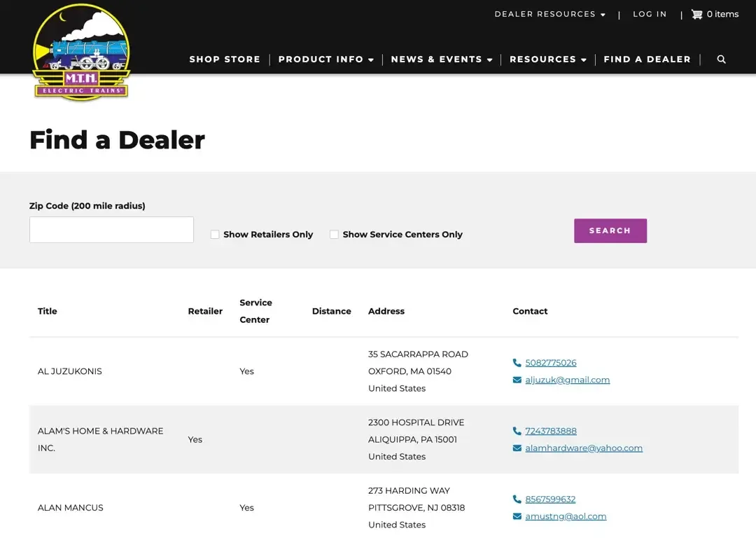Screen dimensions: 756x538
Task: Call phone number 7243783888
Action: [551, 431]
